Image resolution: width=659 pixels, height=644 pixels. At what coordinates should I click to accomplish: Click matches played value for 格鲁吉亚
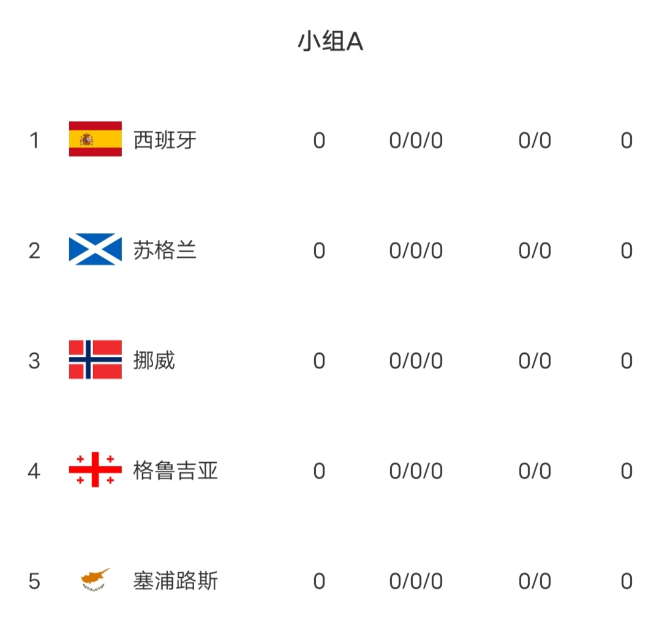pyautogui.click(x=319, y=471)
